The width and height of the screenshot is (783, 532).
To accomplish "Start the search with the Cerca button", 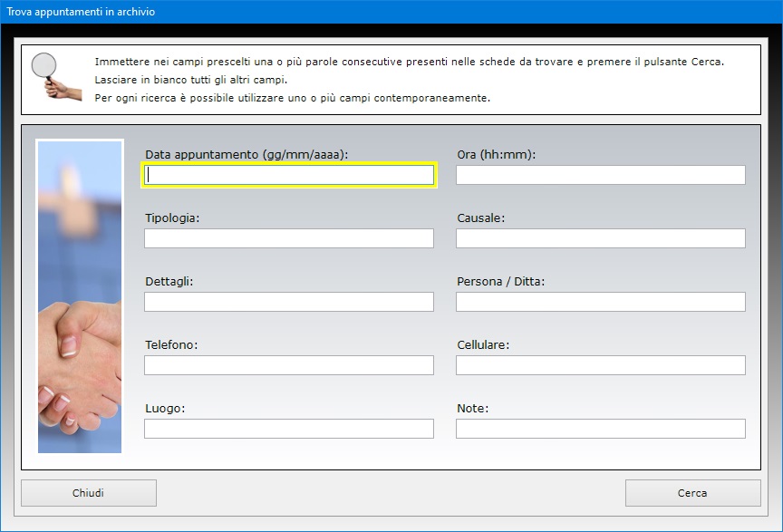I will pyautogui.click(x=693, y=493).
